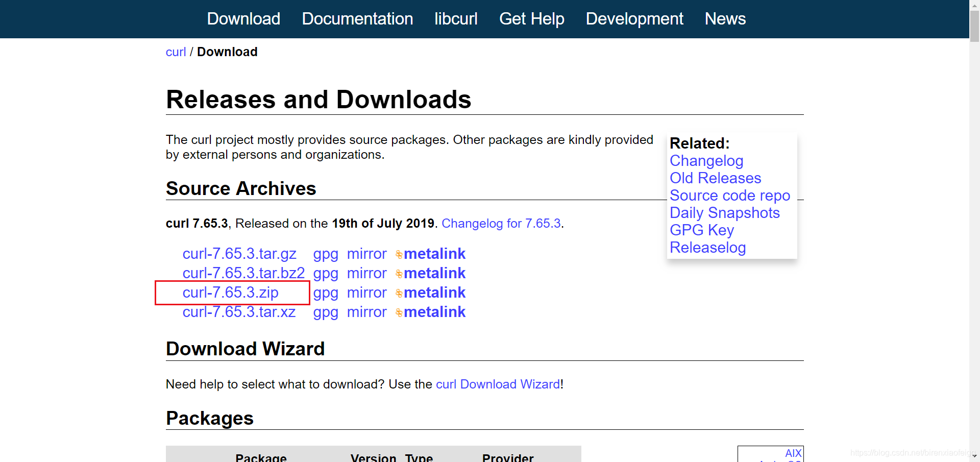Click the 'curl 7.65.3' version text
This screenshot has height=462, width=980.
coord(197,224)
